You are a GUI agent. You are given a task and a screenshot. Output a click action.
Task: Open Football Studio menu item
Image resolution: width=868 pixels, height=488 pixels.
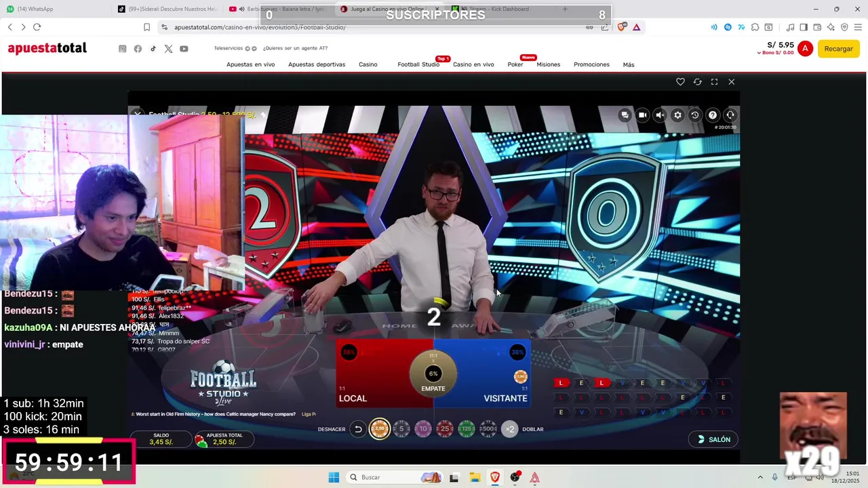pos(418,64)
